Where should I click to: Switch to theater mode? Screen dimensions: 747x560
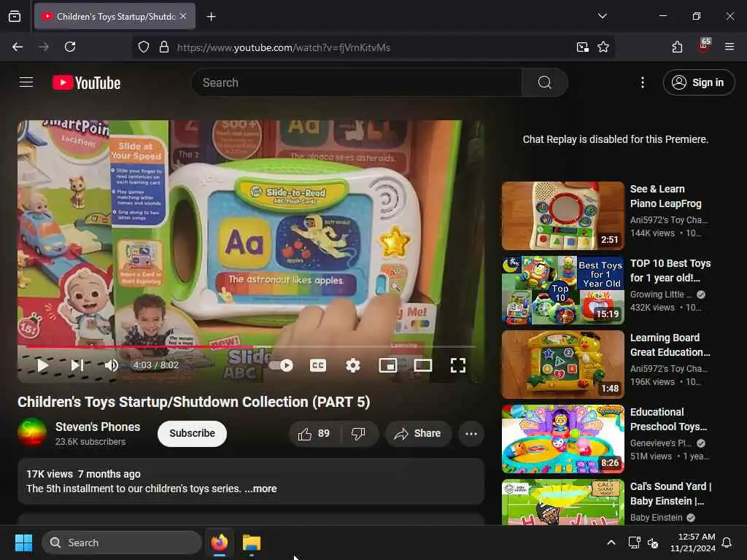(422, 365)
